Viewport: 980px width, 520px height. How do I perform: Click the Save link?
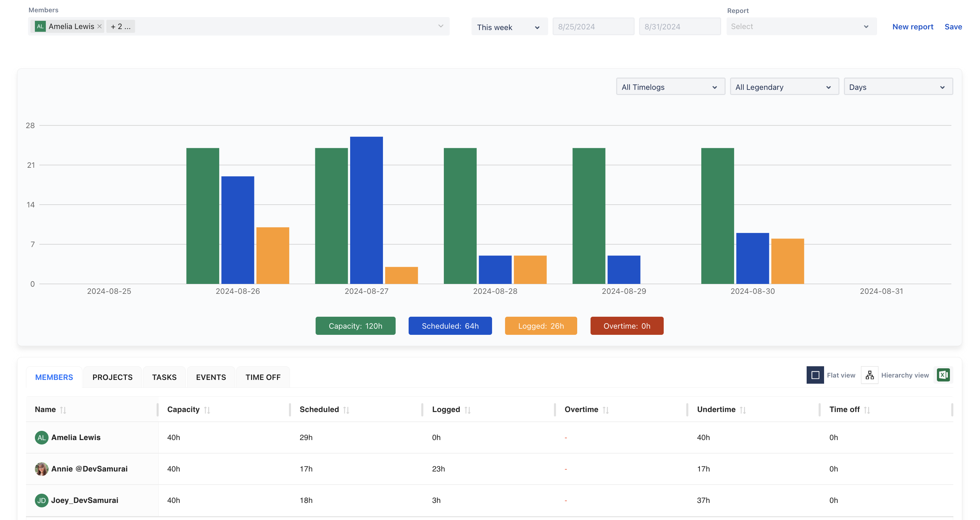click(953, 27)
